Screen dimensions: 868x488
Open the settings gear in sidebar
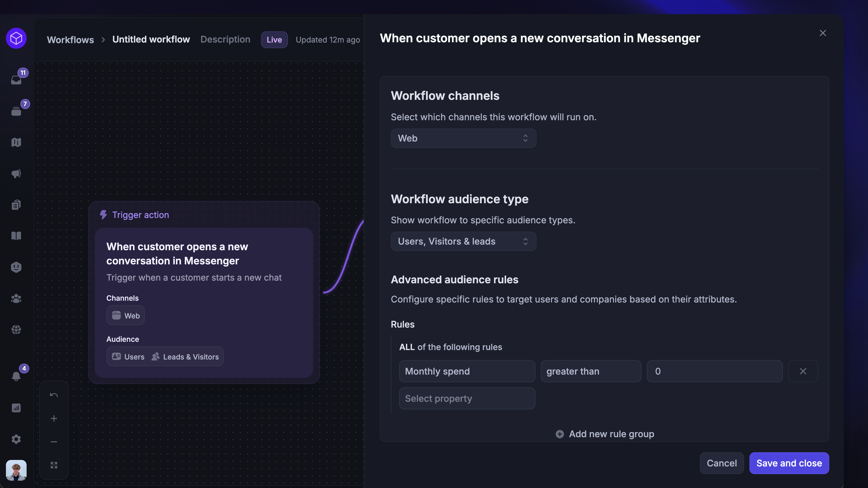tap(16, 439)
